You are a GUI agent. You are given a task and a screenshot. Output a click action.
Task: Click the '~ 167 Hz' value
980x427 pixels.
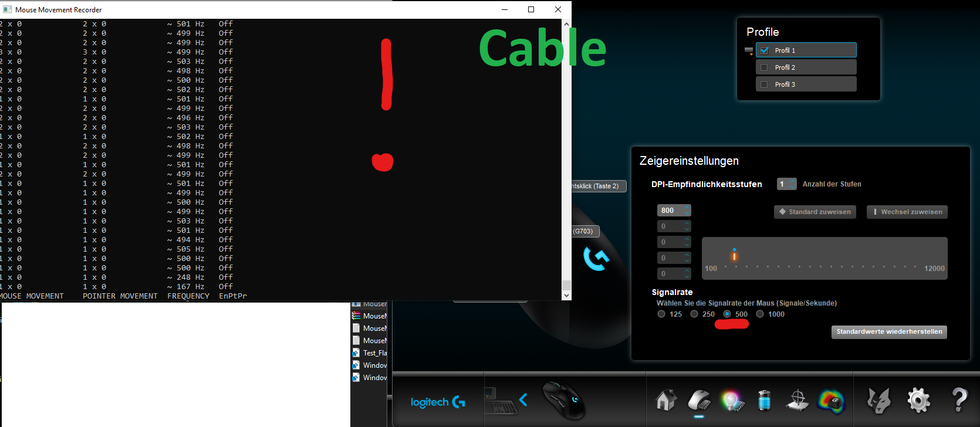[186, 287]
